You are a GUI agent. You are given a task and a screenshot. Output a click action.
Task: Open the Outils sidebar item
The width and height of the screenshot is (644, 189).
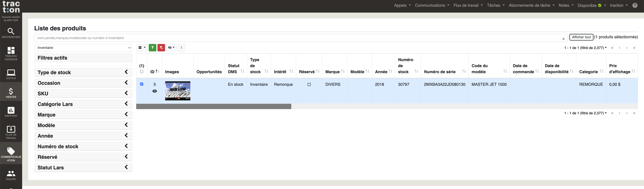tap(11, 75)
